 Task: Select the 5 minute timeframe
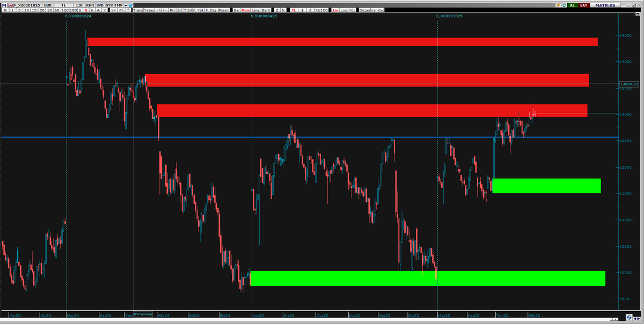tap(19, 10)
